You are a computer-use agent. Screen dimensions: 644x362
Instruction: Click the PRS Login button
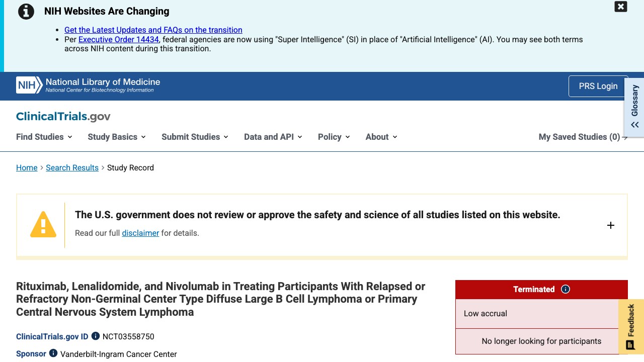(598, 86)
